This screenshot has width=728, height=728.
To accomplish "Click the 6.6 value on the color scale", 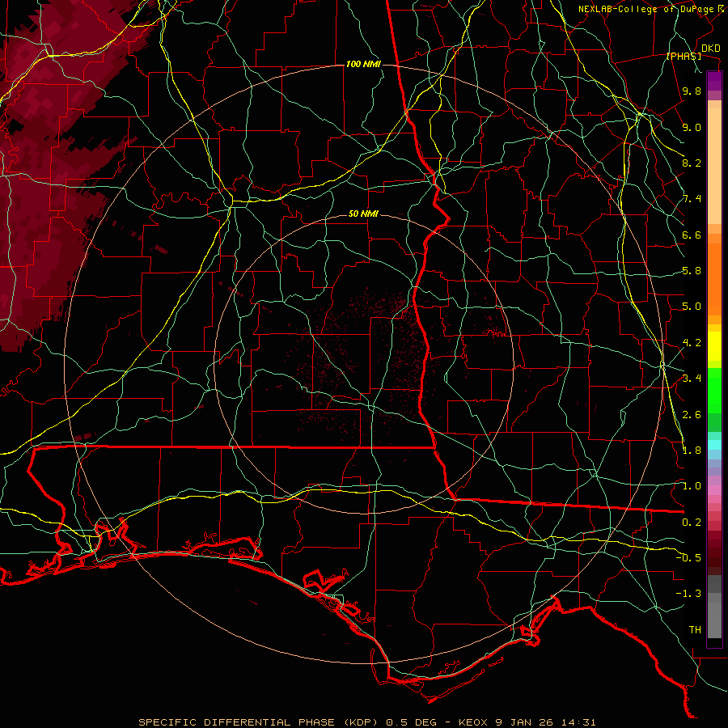I will pyautogui.click(x=692, y=235).
